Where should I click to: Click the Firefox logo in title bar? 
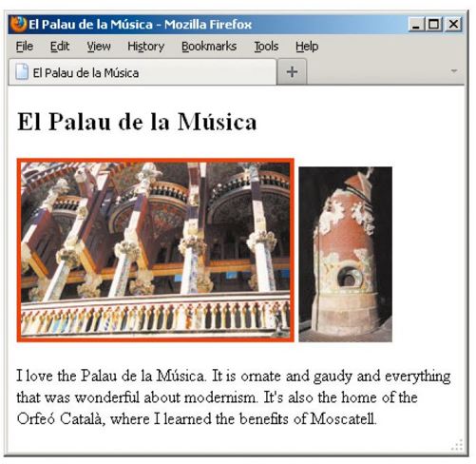click(x=18, y=24)
